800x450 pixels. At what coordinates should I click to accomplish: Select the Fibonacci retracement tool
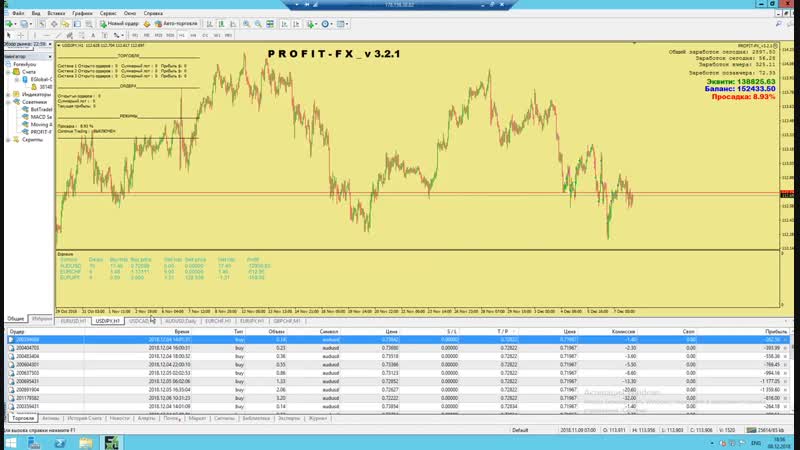(81, 35)
